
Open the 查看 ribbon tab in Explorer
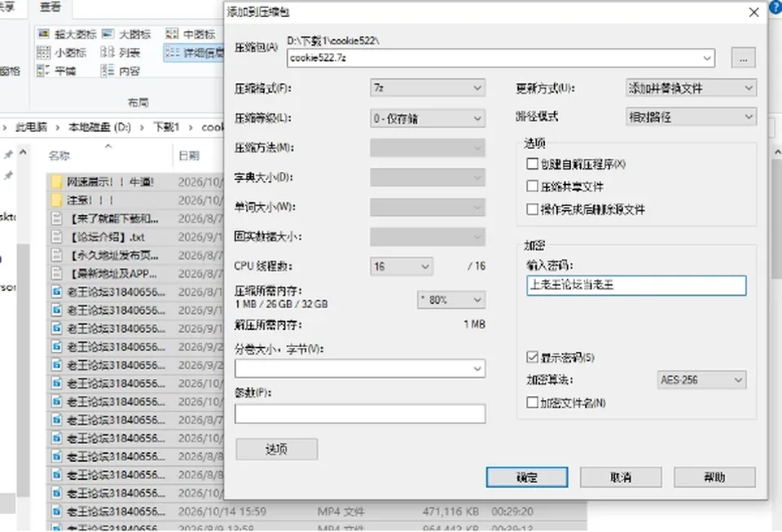(x=51, y=7)
